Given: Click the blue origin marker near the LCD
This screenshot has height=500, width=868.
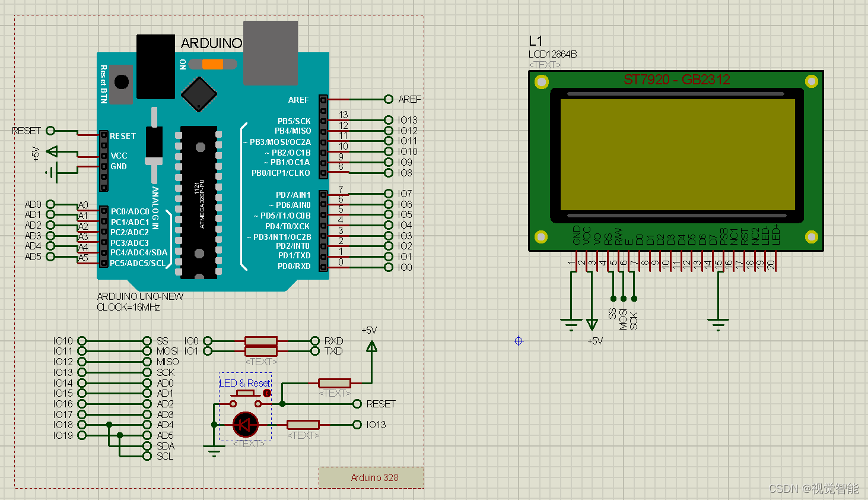Looking at the screenshot, I should (x=518, y=340).
